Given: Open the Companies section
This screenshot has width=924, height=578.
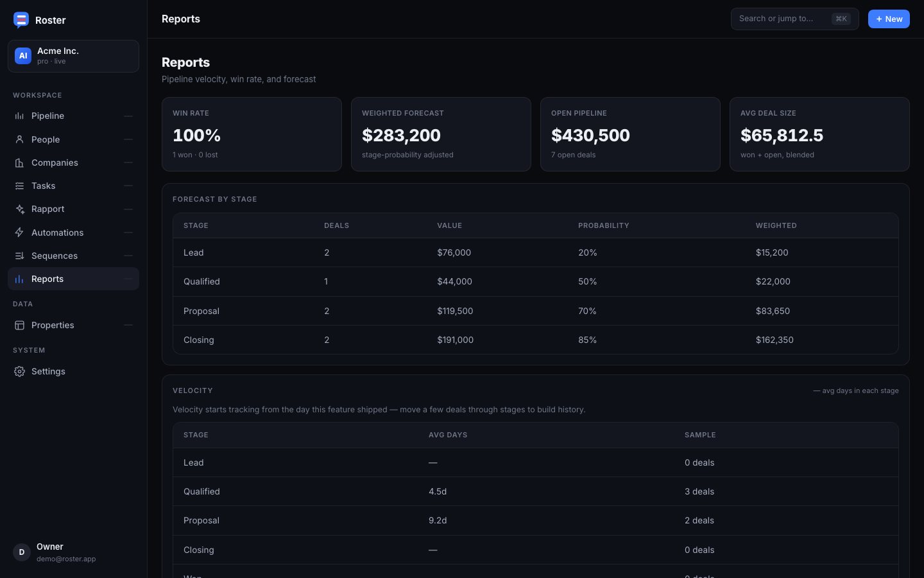Looking at the screenshot, I should point(73,162).
